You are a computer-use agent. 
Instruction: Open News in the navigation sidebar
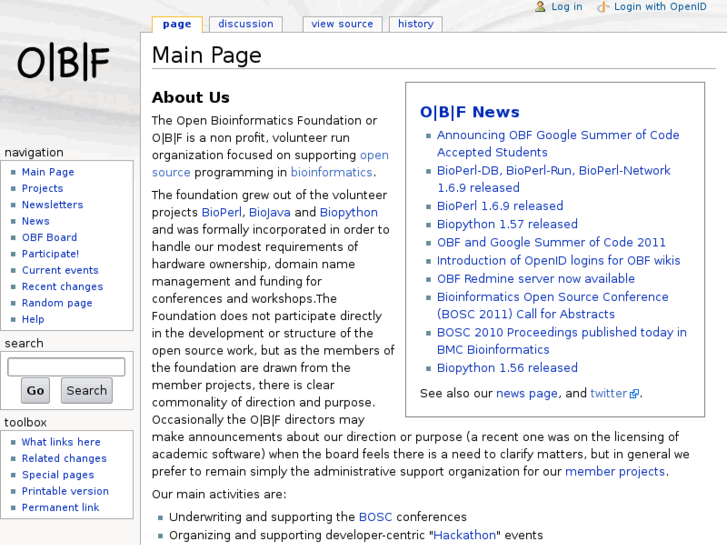pos(36,221)
